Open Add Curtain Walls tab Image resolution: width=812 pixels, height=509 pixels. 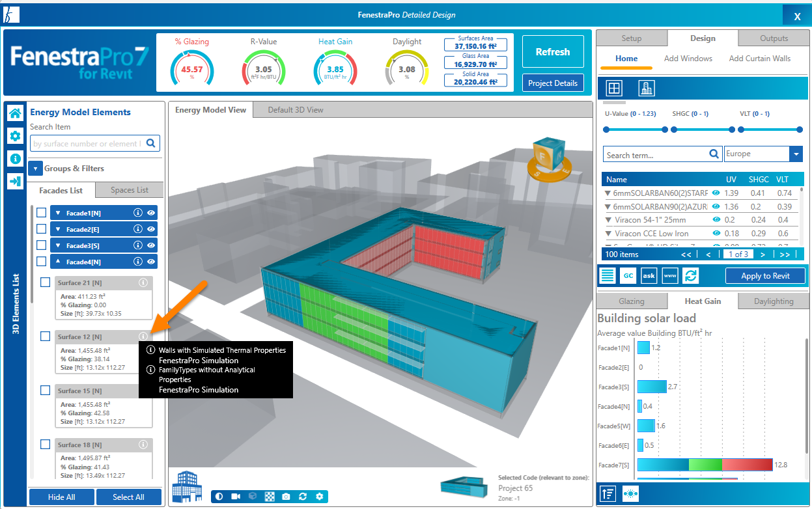tap(760, 59)
